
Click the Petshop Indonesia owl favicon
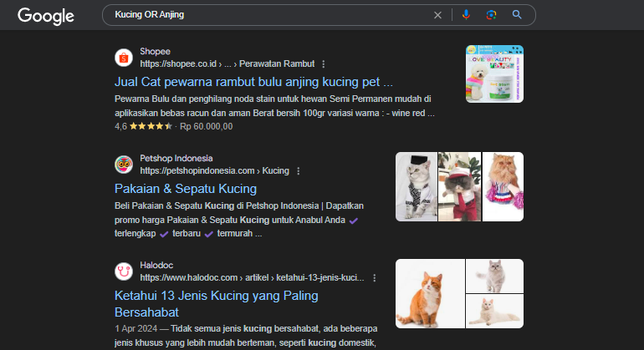tap(124, 165)
